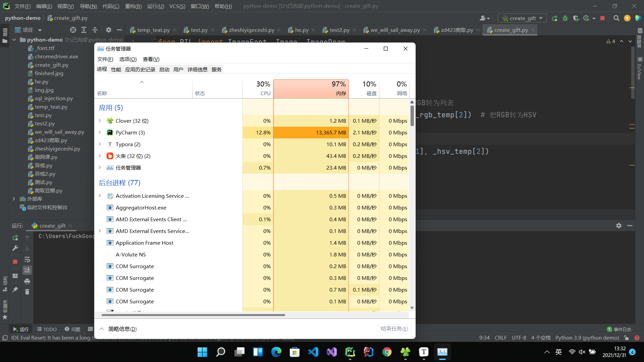Sort processes by the CPU column header

[258, 89]
